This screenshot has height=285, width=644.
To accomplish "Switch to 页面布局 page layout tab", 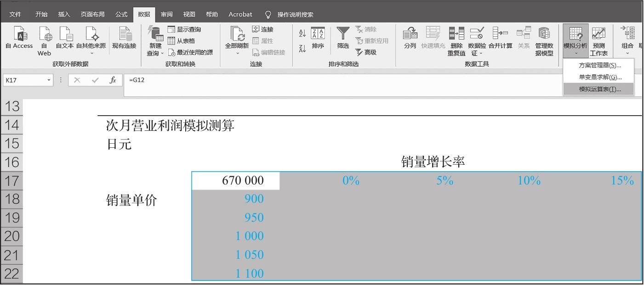I will 92,14.
